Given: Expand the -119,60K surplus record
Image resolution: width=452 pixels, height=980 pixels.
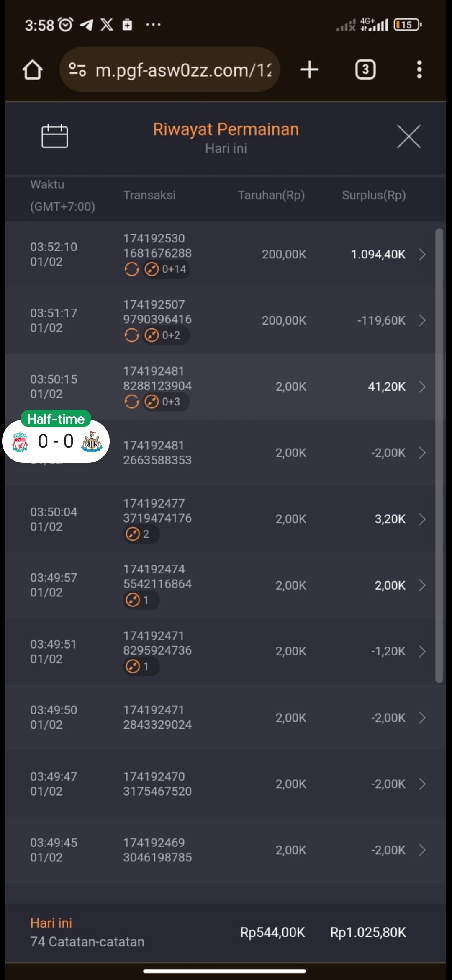Looking at the screenshot, I should (x=422, y=320).
